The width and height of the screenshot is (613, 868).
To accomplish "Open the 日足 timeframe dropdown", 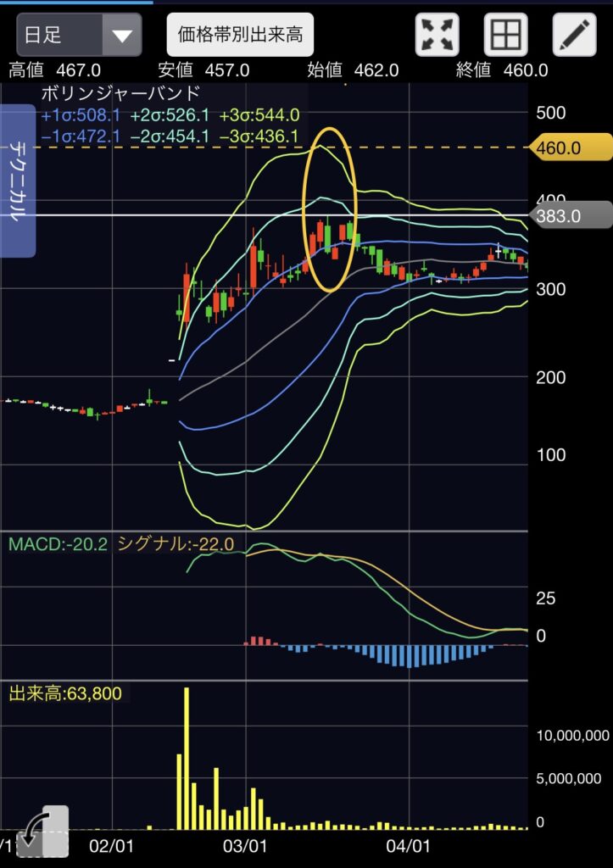I will pyautogui.click(x=79, y=35).
